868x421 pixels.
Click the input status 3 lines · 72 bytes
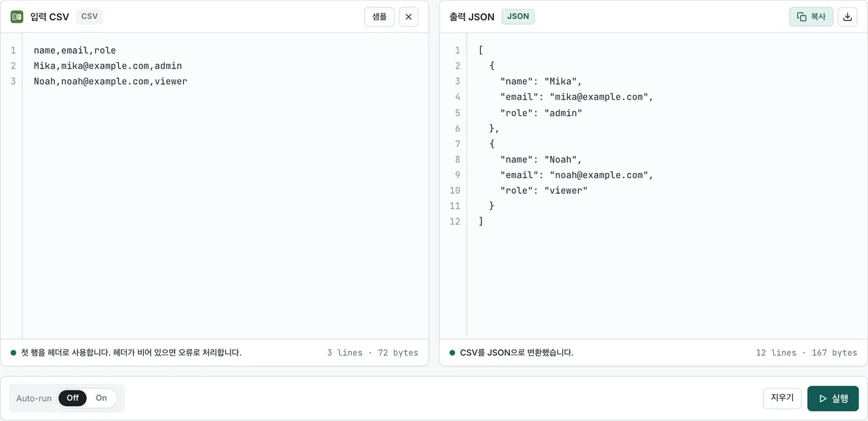[372, 353]
